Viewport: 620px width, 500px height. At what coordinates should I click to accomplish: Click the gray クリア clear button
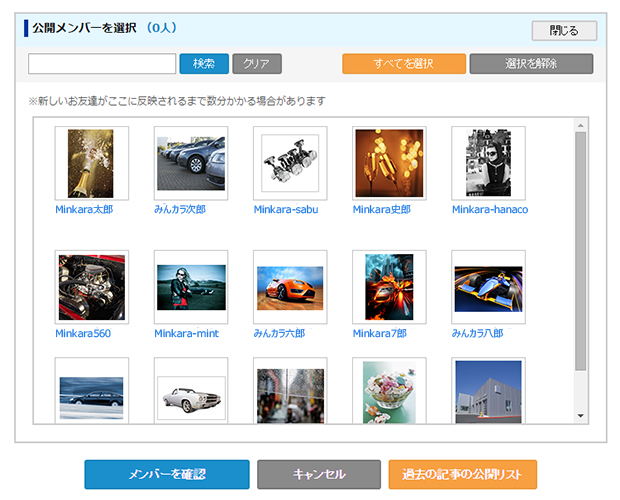(257, 64)
